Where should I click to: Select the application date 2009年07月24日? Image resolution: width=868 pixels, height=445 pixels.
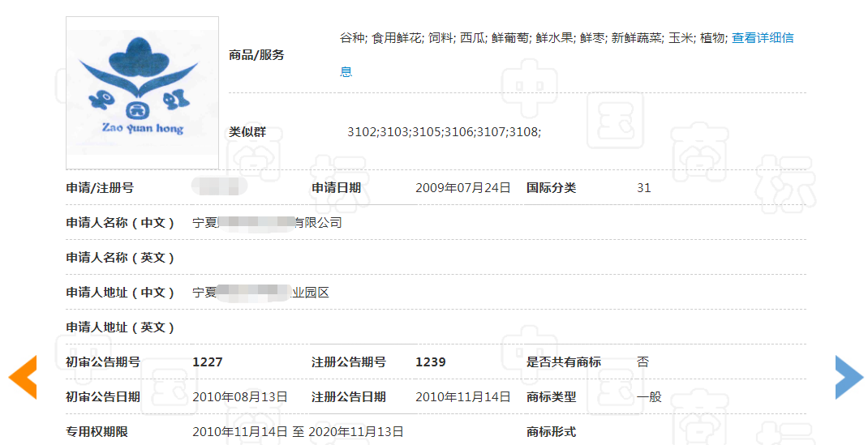[x=462, y=188]
